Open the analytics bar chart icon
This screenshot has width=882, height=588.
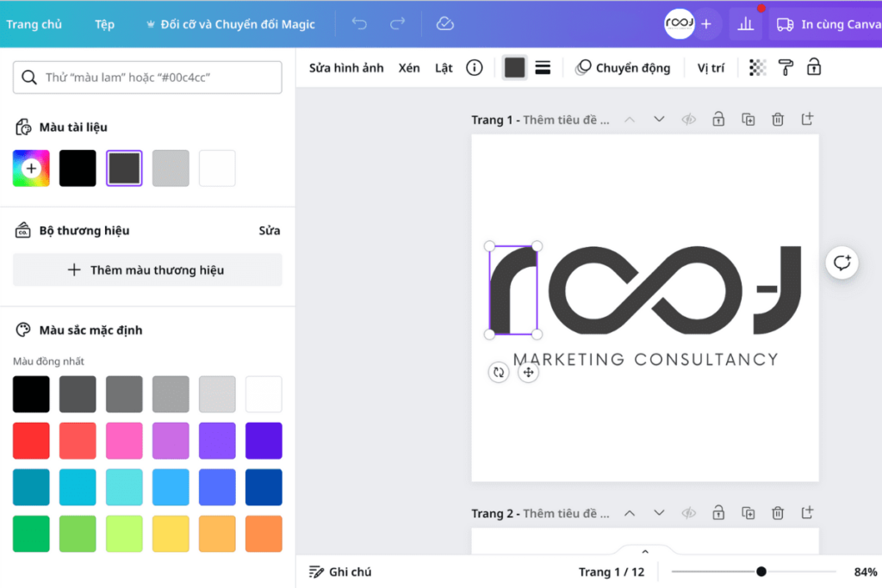pos(745,24)
